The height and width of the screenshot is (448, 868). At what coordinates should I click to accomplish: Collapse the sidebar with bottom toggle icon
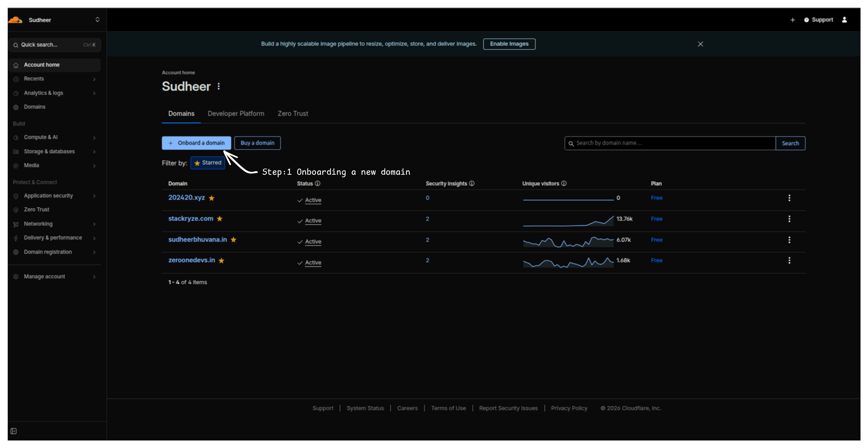(13, 431)
